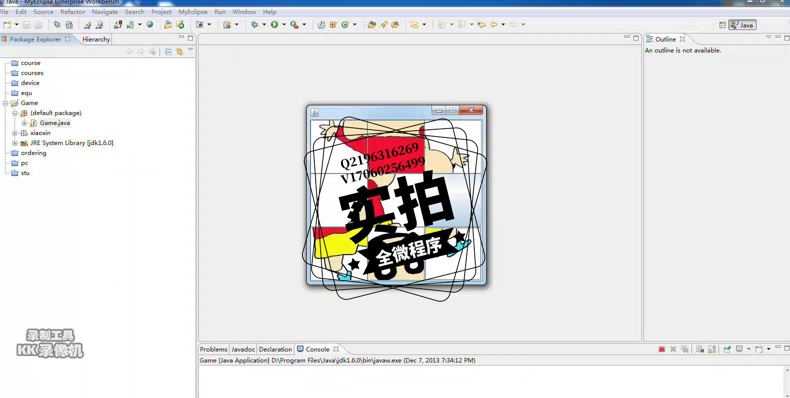790x398 pixels.
Task: Open the Source menu
Action: [x=43, y=12]
